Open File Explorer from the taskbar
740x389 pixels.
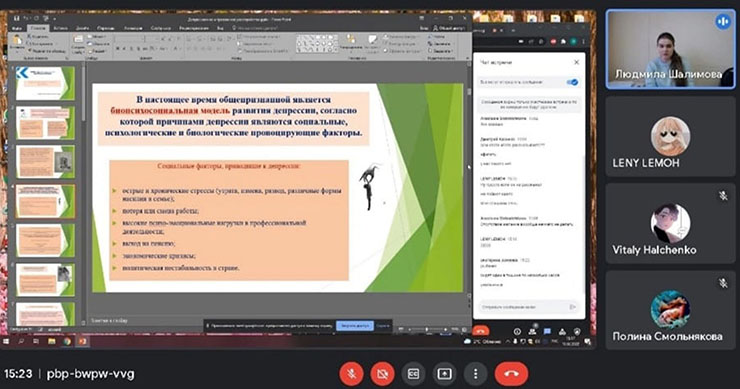click(x=51, y=341)
